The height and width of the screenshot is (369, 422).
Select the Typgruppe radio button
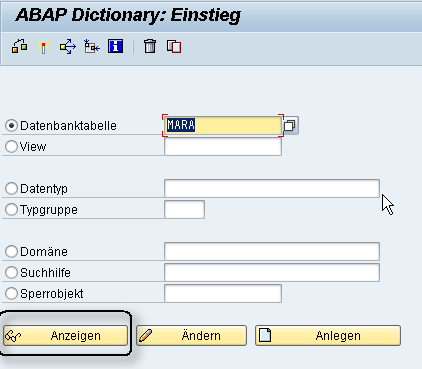(x=11, y=209)
